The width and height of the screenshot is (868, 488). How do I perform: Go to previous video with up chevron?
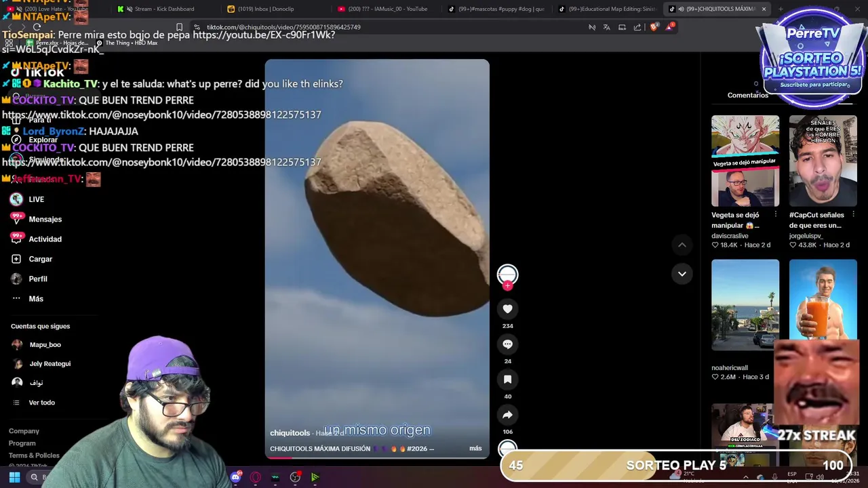682,245
